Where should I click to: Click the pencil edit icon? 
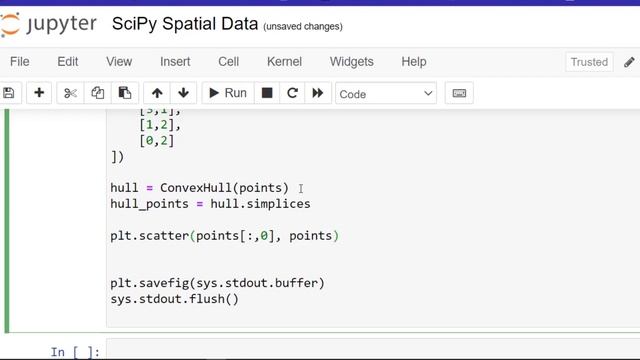(629, 62)
